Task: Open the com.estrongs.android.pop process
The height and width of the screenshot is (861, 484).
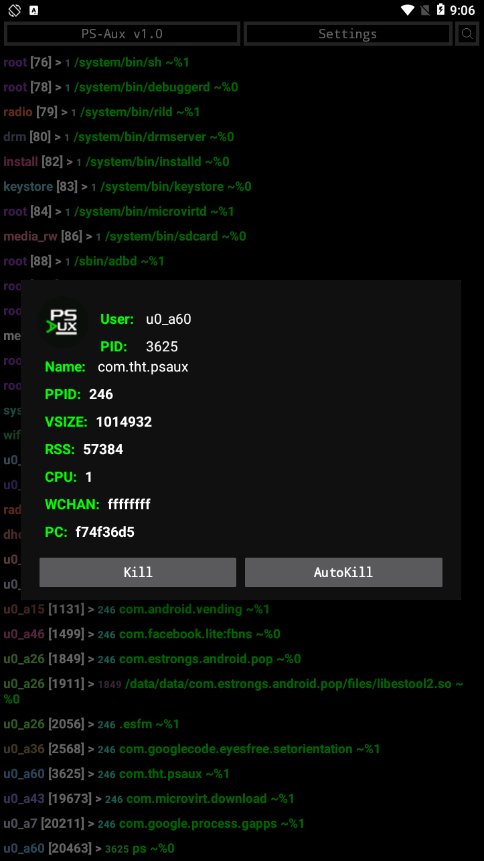Action: pyautogui.click(x=152, y=659)
